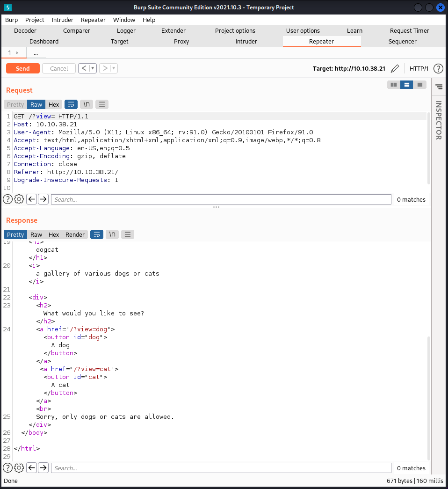Select tabbed combined layout icon
This screenshot has height=489, width=448.
point(420,85)
